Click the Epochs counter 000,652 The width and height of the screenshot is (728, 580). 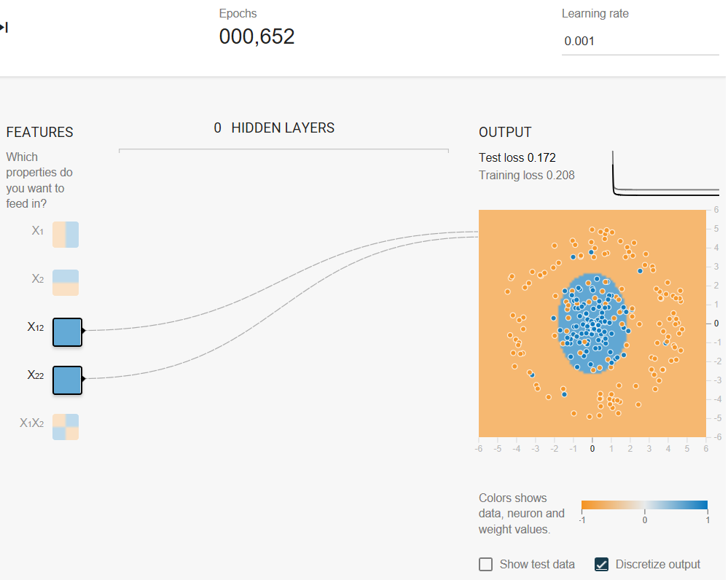[257, 36]
